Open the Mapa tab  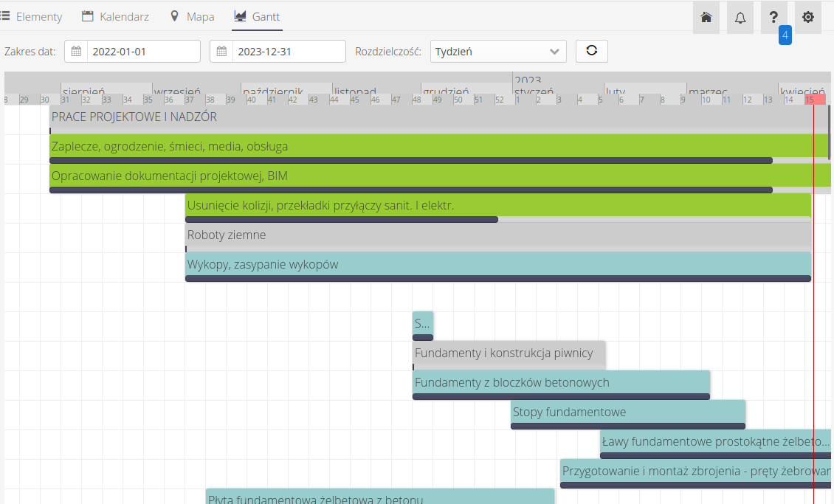[192, 16]
